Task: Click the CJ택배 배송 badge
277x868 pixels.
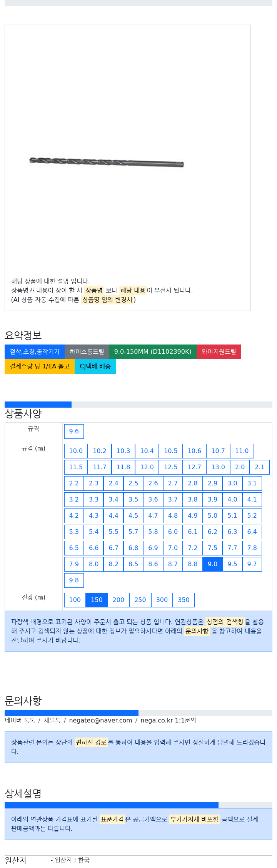Action: [95, 366]
